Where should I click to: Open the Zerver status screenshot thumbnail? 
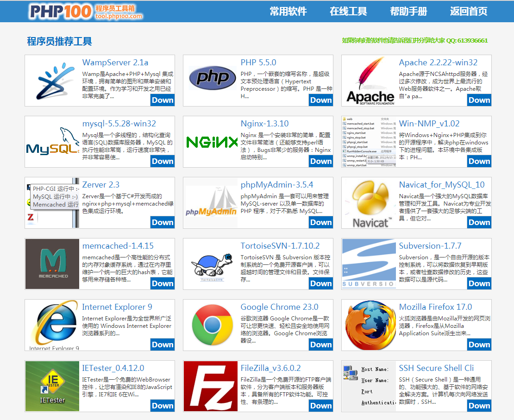[x=52, y=203]
